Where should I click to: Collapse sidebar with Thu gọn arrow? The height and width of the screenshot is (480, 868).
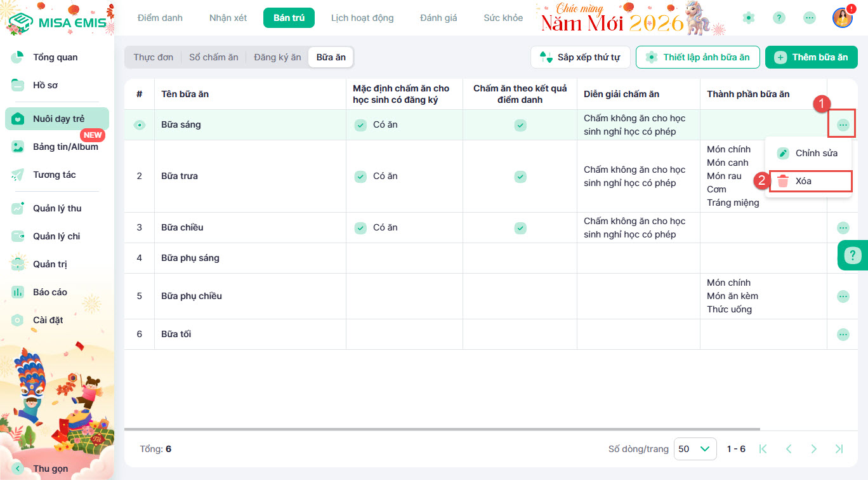[x=18, y=469]
